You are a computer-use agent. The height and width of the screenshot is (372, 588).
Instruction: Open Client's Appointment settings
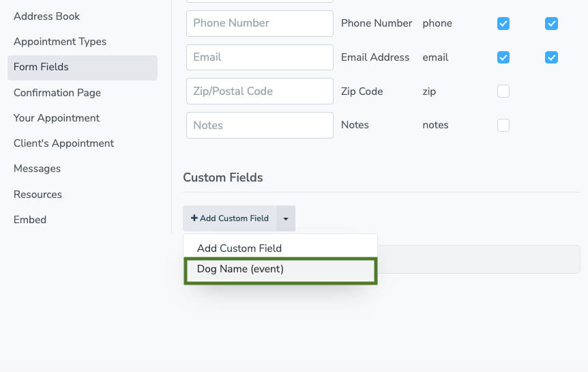click(63, 143)
